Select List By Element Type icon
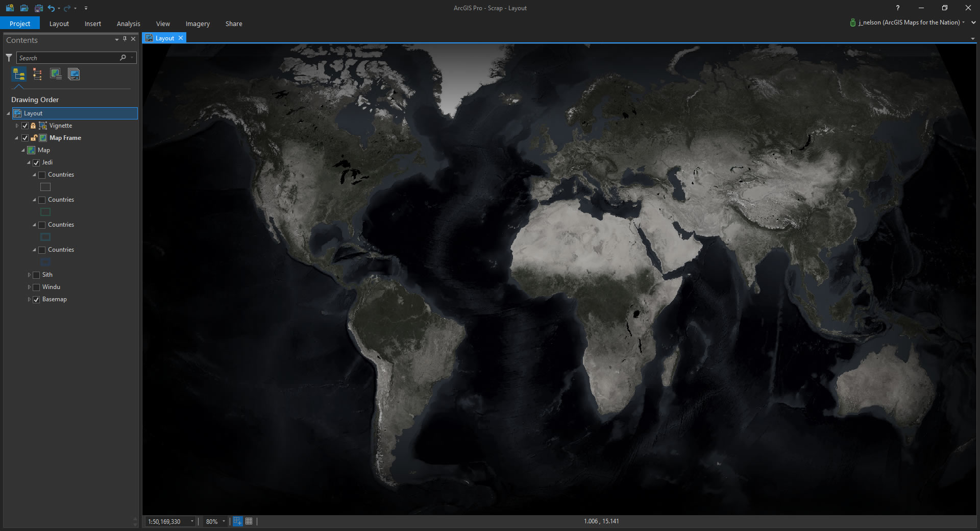Screen dimensions: 980x531 (37, 75)
